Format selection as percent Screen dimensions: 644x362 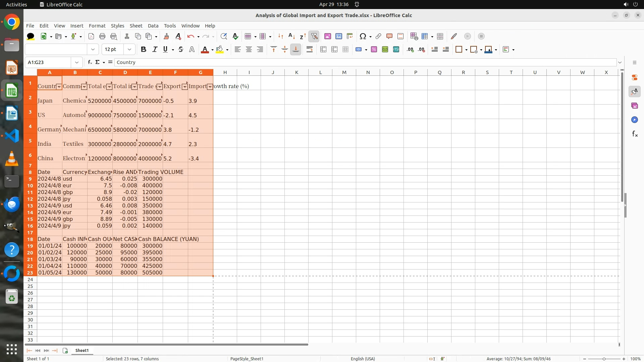click(x=374, y=50)
